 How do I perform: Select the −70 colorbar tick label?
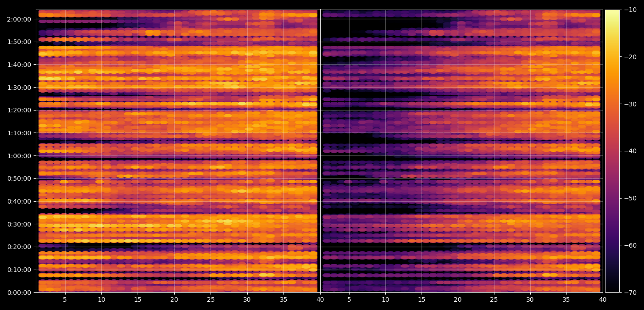630,292
